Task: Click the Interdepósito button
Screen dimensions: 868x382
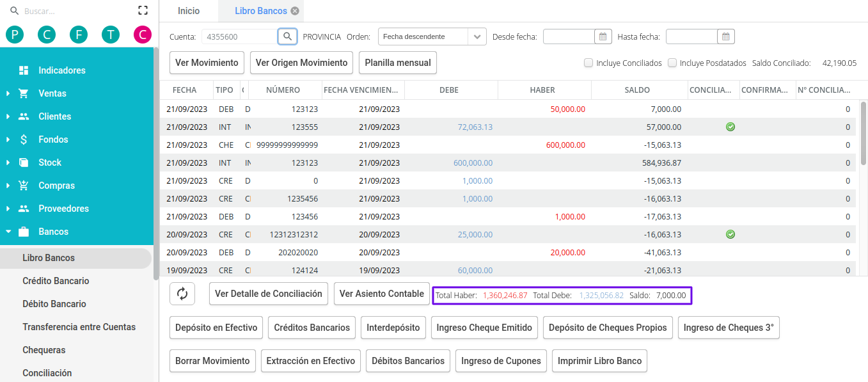Action: (393, 328)
